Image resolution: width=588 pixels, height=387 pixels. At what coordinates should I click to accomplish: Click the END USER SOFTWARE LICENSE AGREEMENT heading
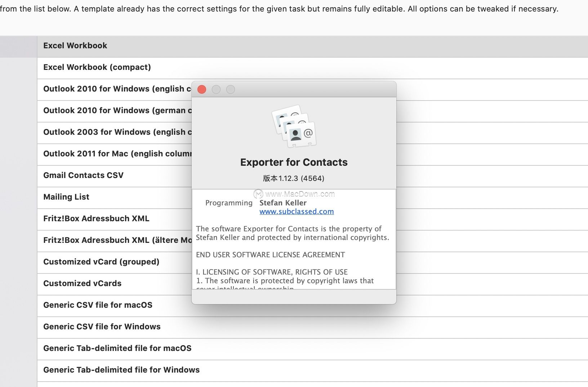[270, 255]
